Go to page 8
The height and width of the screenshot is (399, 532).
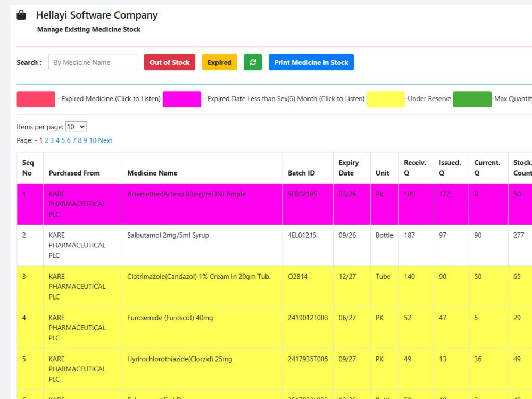[80, 140]
